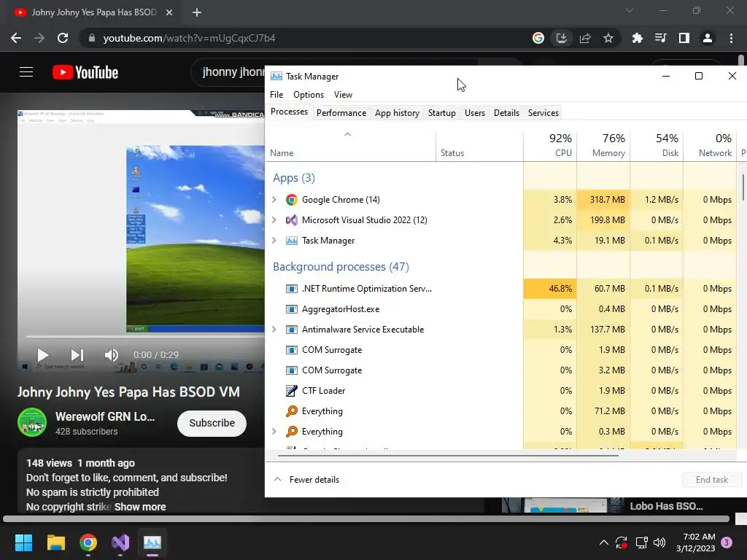Show hidden tray icons chevron
Viewport: 747px width, 560px height.
tap(603, 542)
